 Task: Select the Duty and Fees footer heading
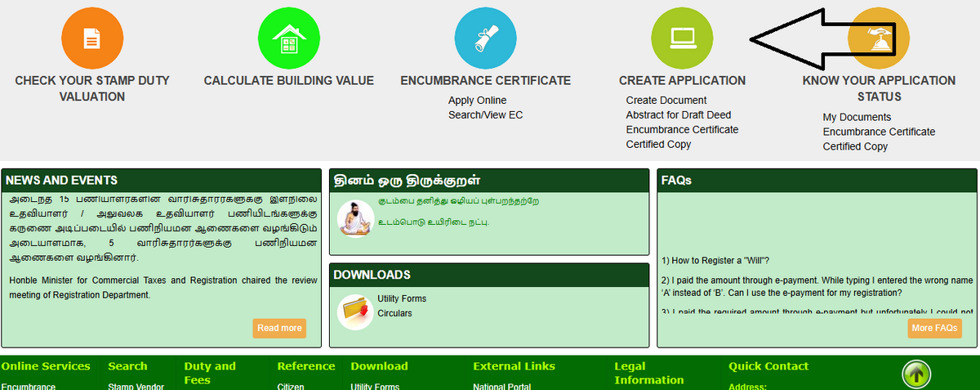tap(210, 373)
